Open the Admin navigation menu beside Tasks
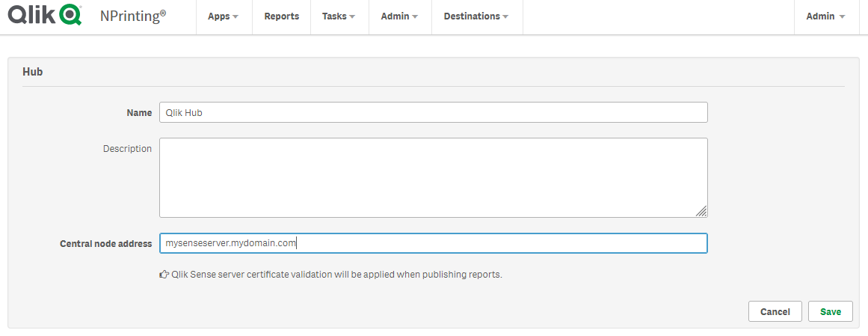 pos(399,16)
